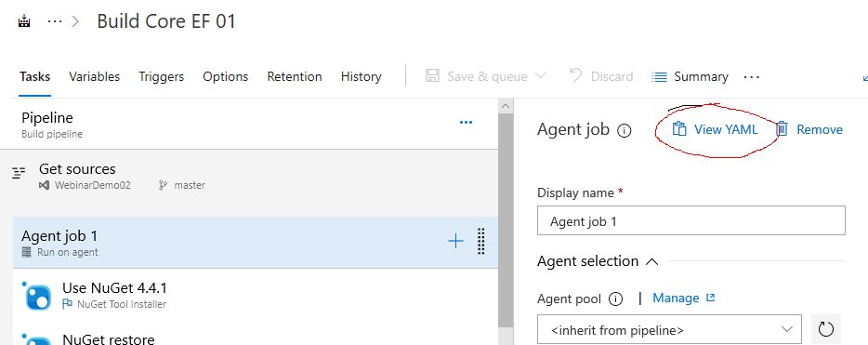
Task: Switch to the Options tab
Action: pyautogui.click(x=225, y=76)
